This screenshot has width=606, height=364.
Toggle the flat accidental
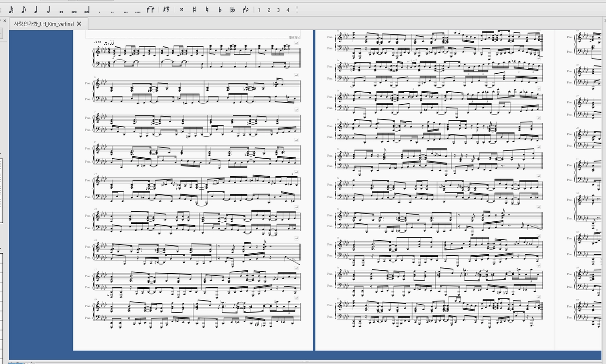point(220,10)
